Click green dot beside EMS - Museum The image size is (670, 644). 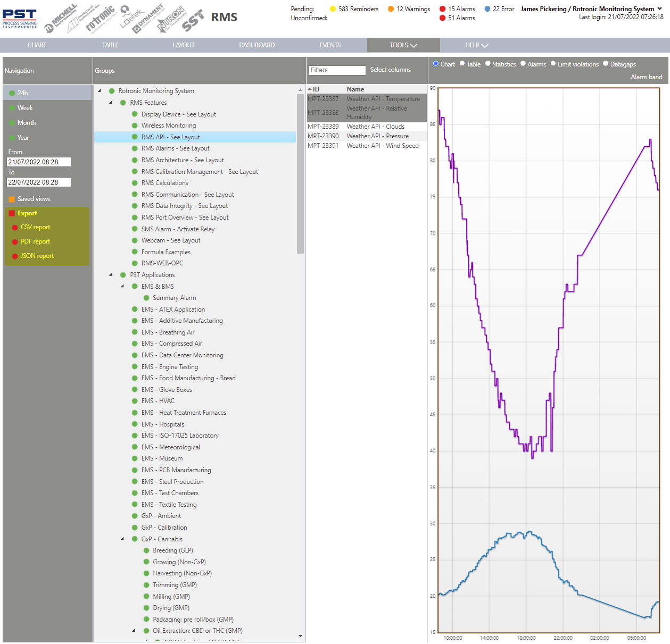pos(135,459)
